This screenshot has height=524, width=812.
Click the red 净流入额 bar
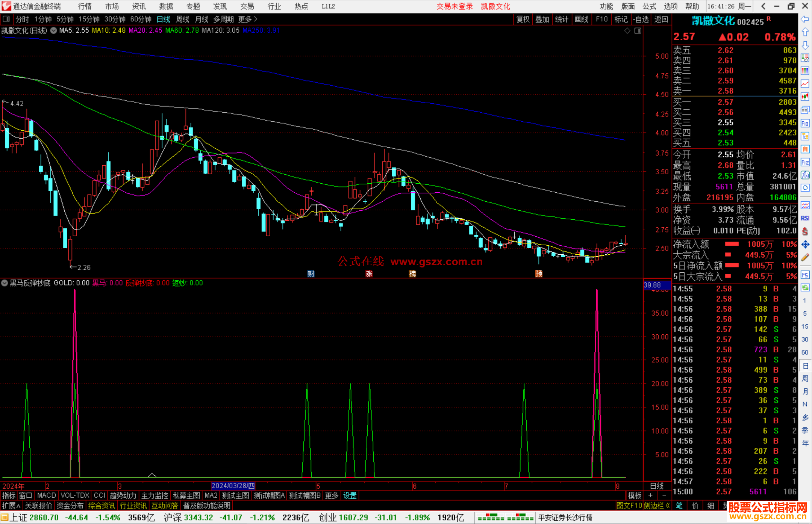coord(732,244)
